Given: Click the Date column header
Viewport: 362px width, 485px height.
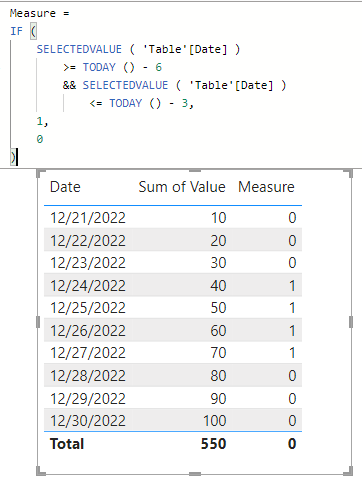Looking at the screenshot, I should (65, 187).
